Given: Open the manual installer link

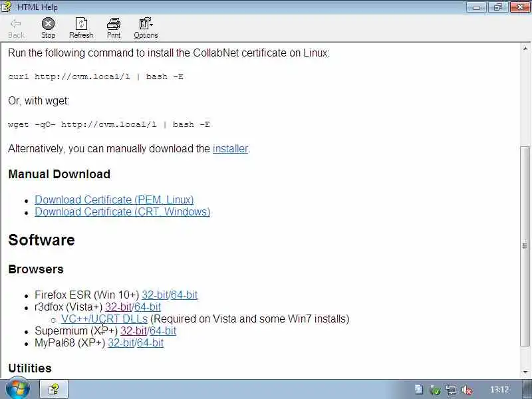Looking at the screenshot, I should coord(230,148).
